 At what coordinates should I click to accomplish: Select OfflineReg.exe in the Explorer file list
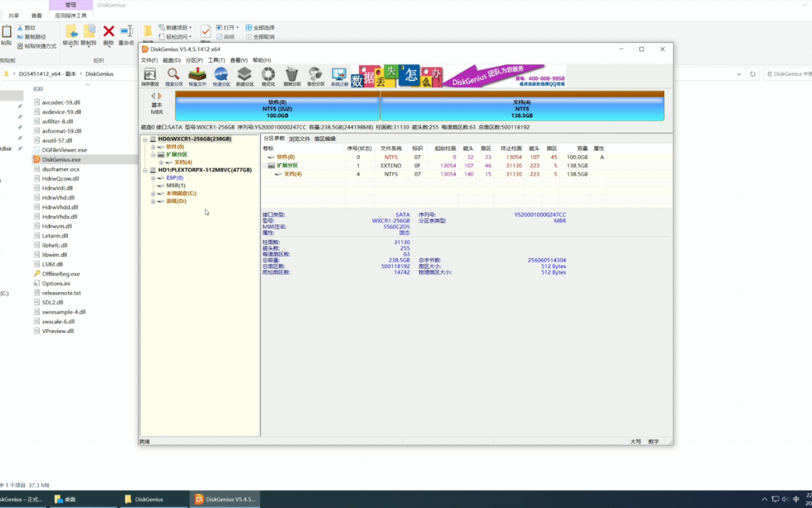tap(61, 274)
